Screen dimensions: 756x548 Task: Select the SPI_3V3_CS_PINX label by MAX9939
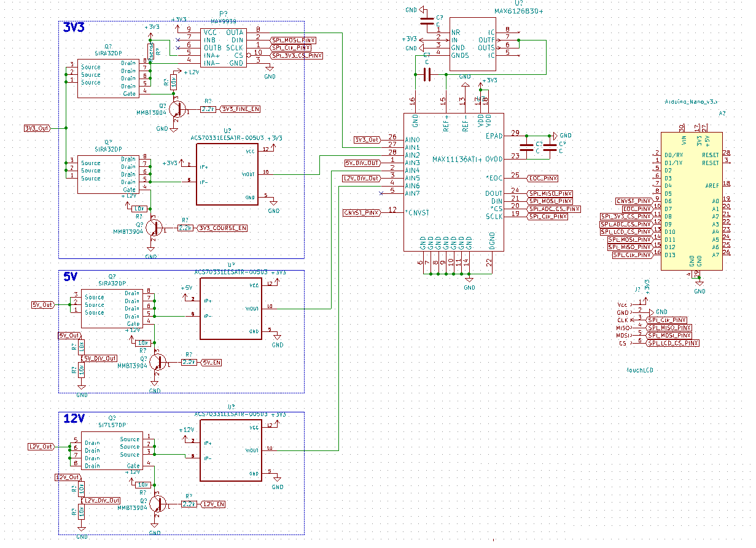click(x=297, y=55)
